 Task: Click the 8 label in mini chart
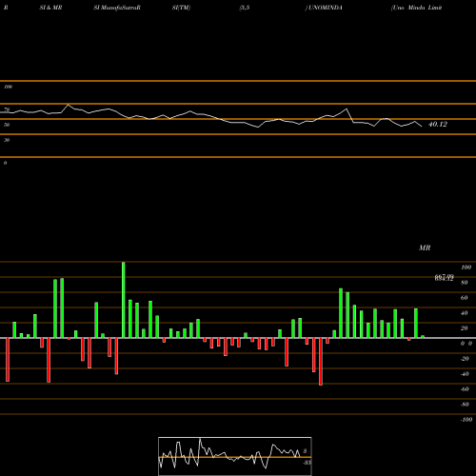305,451
